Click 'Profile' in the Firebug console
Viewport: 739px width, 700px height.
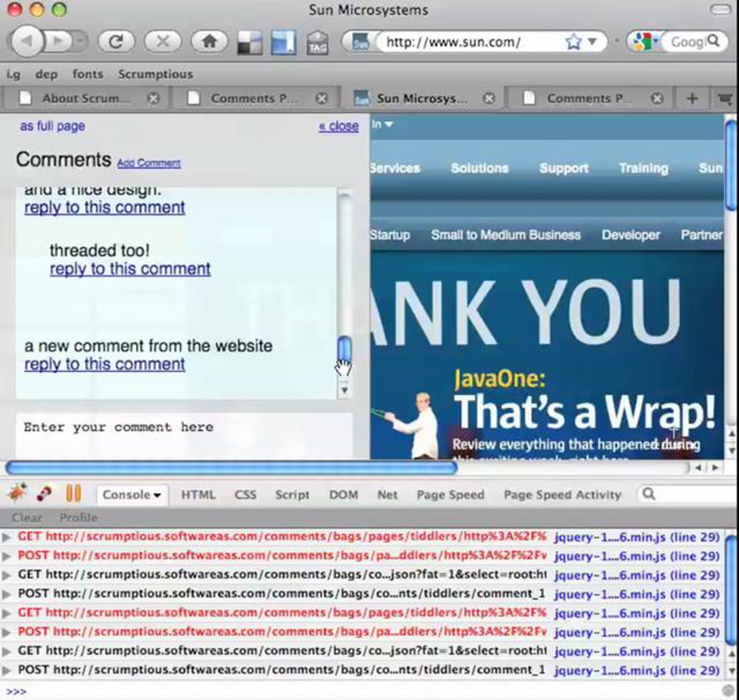(x=78, y=518)
